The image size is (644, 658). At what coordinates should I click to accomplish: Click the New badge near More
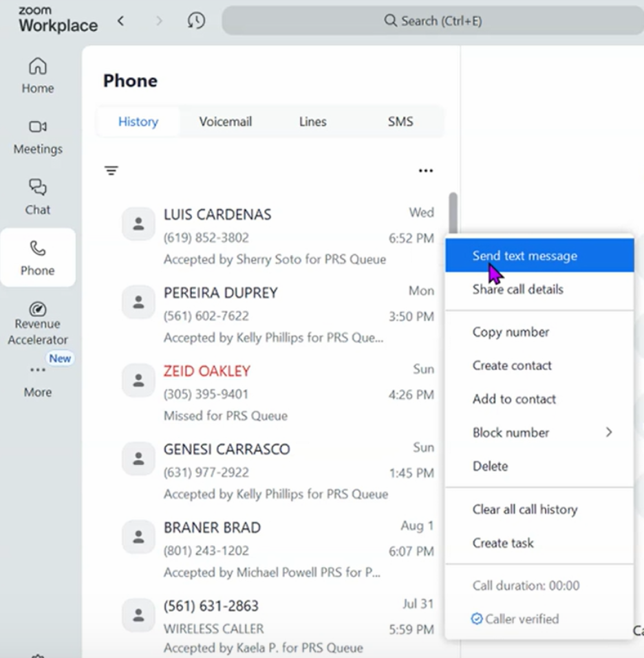pyautogui.click(x=60, y=358)
